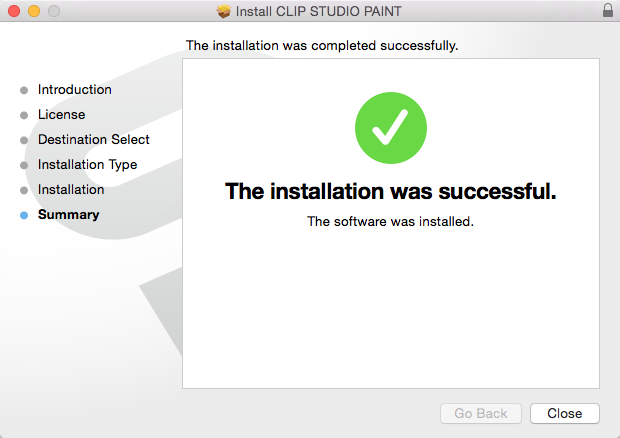Click the Go Back button
Image resolution: width=620 pixels, height=438 pixels.
(x=481, y=413)
